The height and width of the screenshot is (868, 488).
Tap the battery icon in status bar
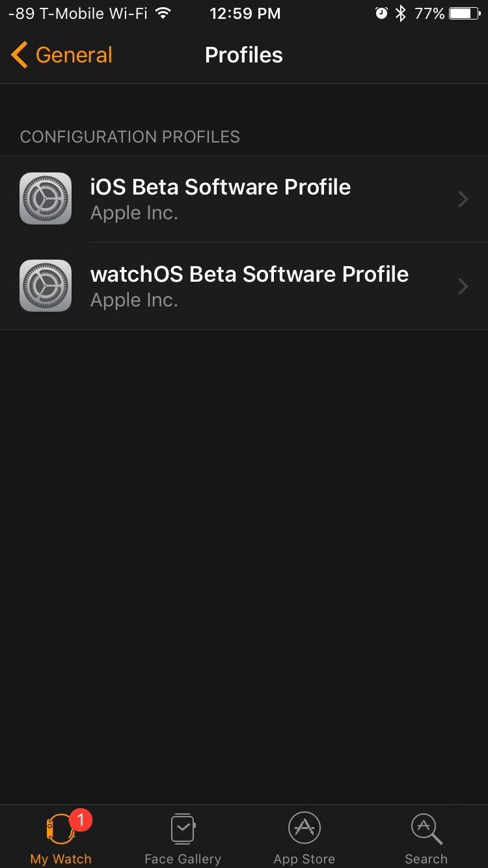coord(465,13)
